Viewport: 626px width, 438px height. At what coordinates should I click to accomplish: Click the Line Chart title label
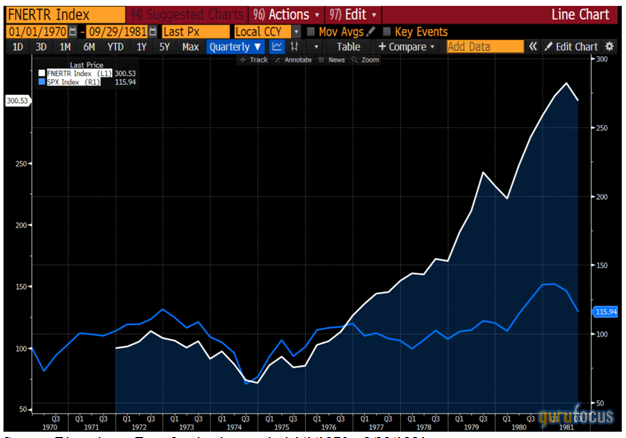click(580, 15)
